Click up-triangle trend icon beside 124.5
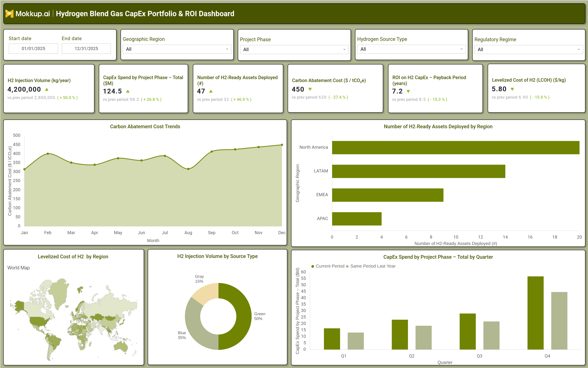Image resolution: width=588 pixels, height=368 pixels. pyautogui.click(x=128, y=91)
